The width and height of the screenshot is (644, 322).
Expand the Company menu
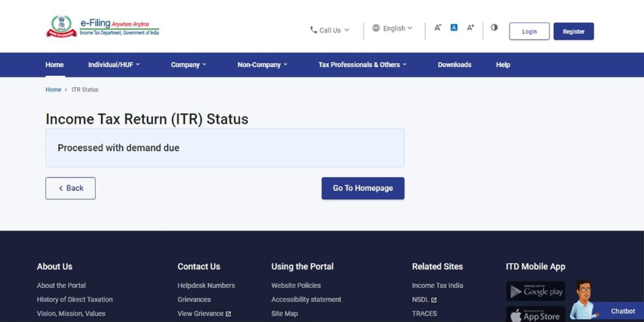coord(188,65)
